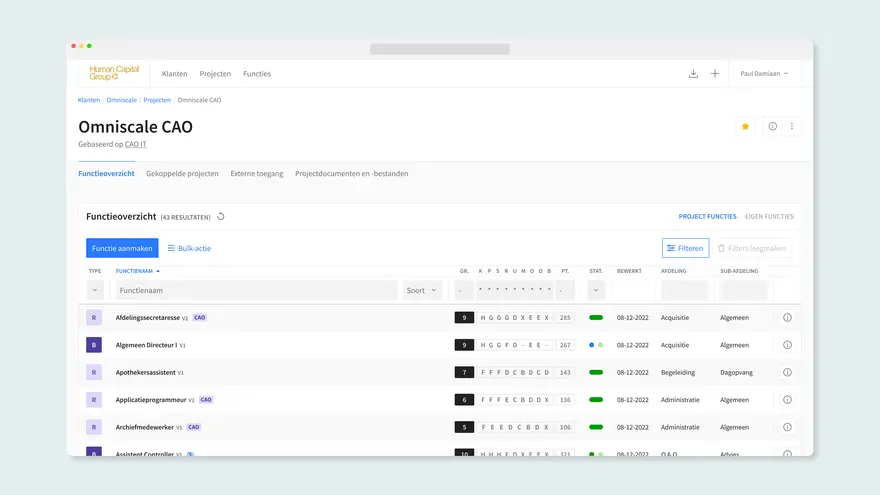
Task: Click the refresh icon next to results count
Action: [221, 217]
